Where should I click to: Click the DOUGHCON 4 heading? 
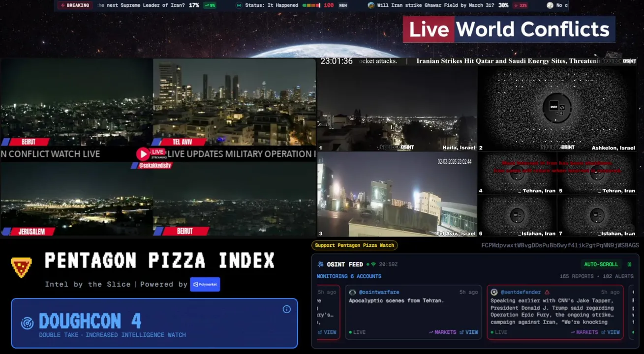click(90, 321)
